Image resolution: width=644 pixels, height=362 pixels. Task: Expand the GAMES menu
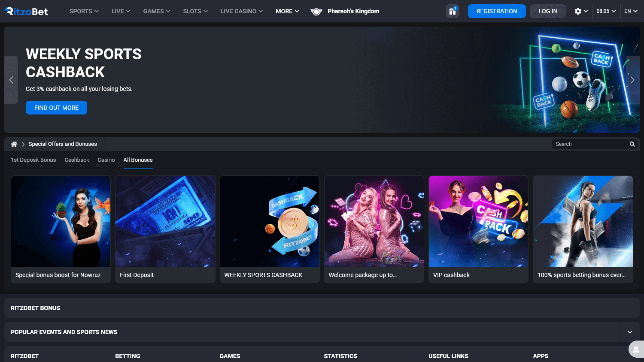click(x=157, y=11)
